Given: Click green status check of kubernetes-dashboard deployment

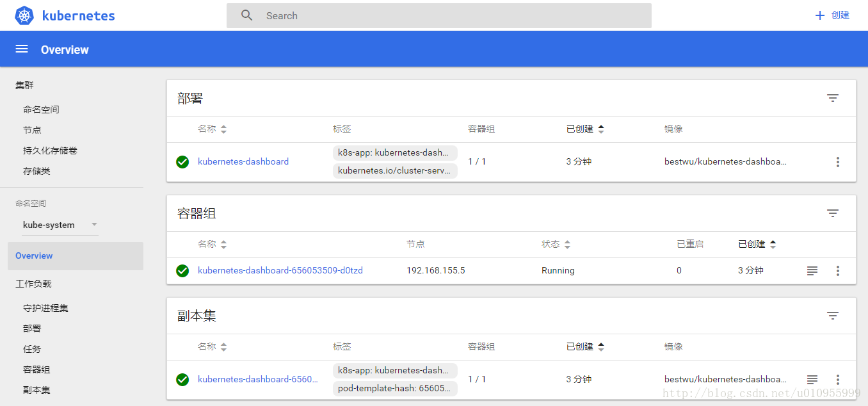Looking at the screenshot, I should [x=182, y=162].
